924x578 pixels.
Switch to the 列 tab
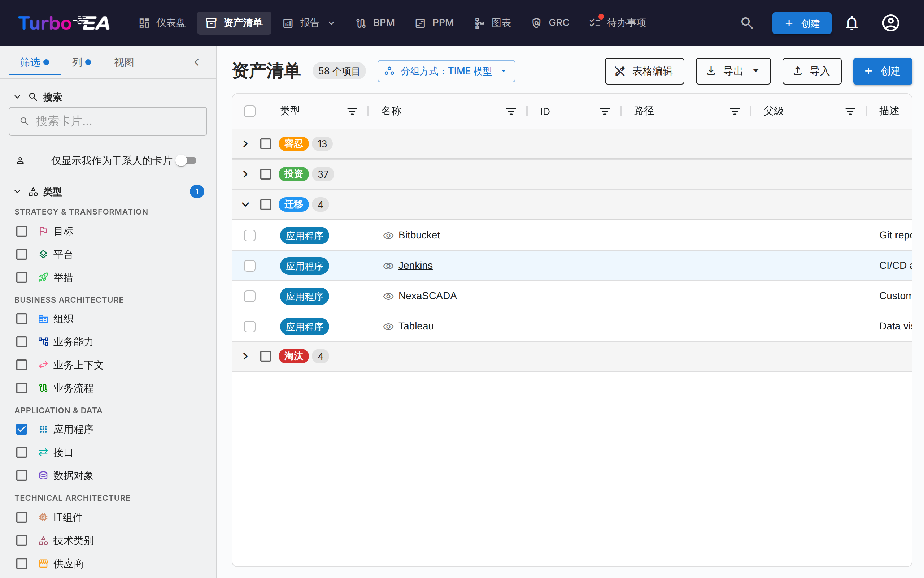click(x=81, y=62)
